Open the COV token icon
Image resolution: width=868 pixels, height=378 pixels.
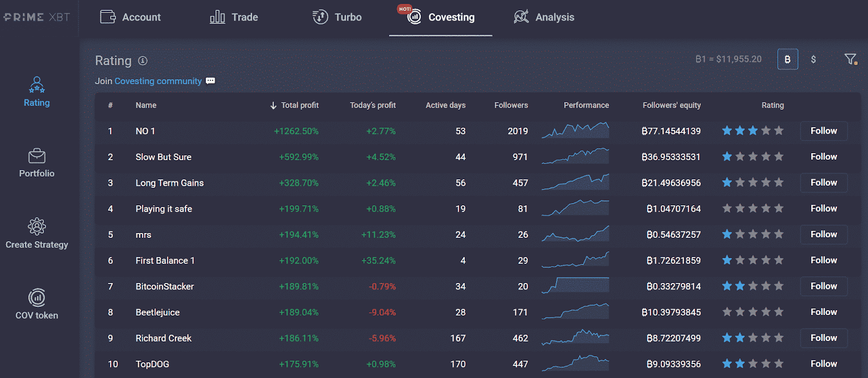coord(36,298)
